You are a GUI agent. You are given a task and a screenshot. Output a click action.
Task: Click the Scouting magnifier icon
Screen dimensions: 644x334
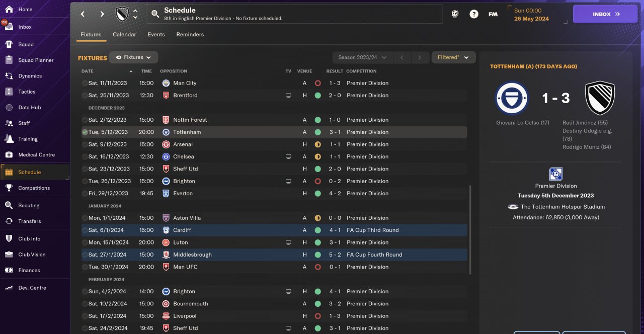pyautogui.click(x=9, y=205)
